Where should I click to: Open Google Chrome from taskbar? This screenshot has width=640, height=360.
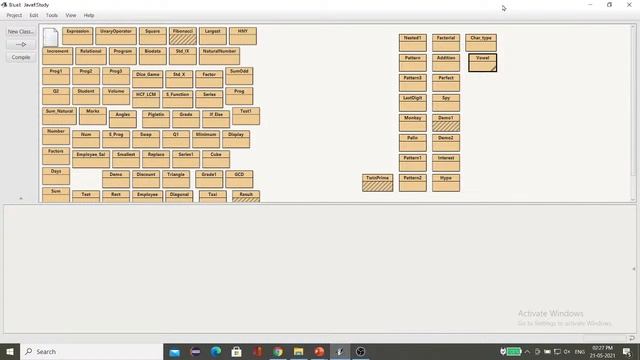[278, 351]
